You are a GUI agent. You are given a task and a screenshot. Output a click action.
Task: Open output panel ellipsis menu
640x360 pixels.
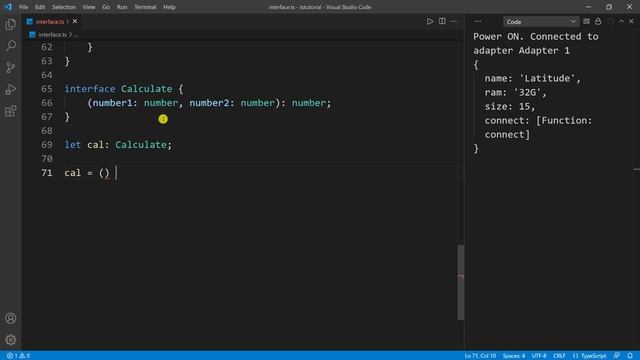(478, 21)
